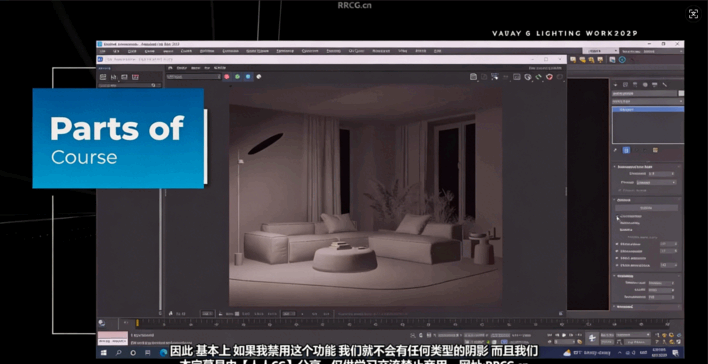The width and height of the screenshot is (708, 364).
Task: Open Windows taskbar search
Action: pos(119,353)
